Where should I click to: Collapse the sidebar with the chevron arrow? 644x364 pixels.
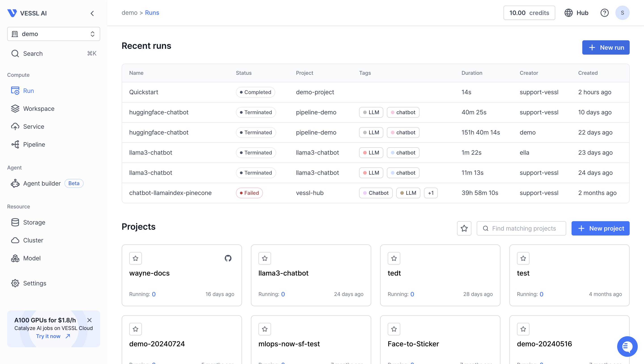click(x=92, y=13)
